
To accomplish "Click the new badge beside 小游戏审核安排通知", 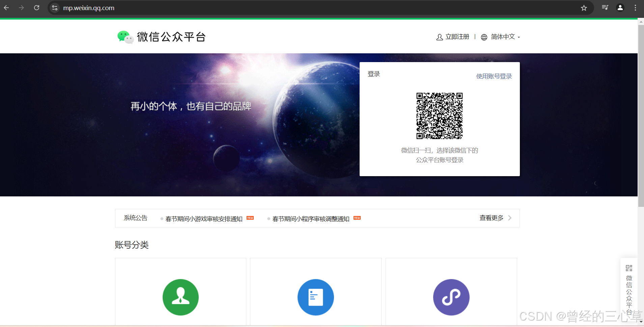I will pos(250,218).
